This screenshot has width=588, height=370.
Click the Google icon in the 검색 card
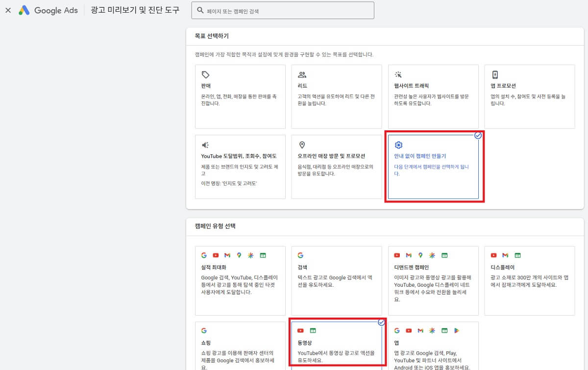coord(300,255)
